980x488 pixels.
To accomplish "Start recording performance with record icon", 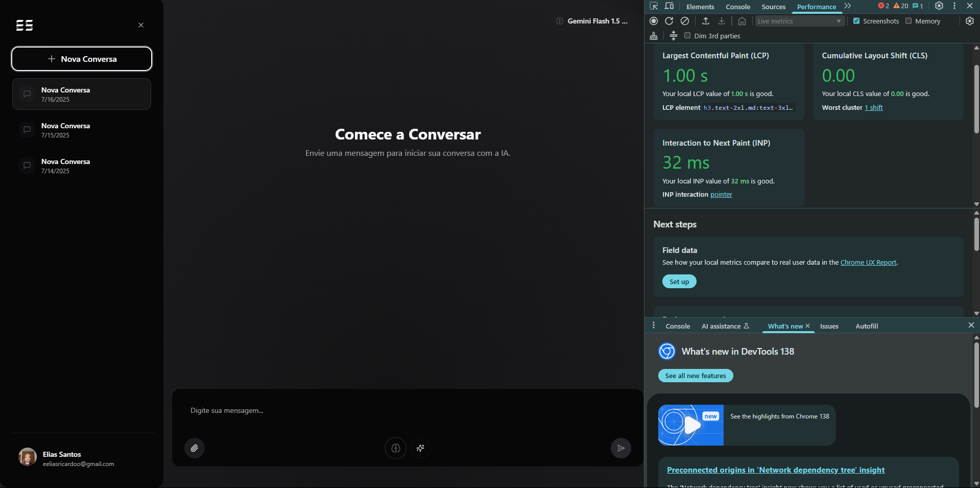I will [x=654, y=21].
